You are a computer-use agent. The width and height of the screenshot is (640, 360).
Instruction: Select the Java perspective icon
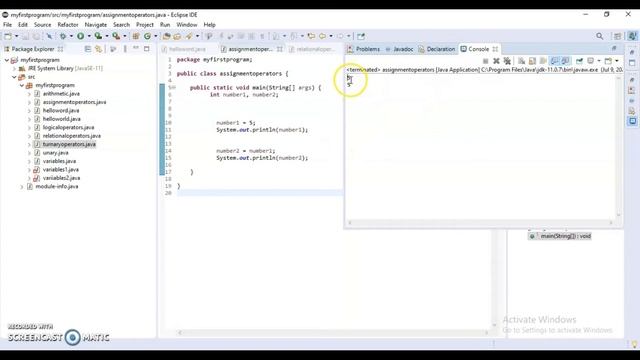pos(632,36)
